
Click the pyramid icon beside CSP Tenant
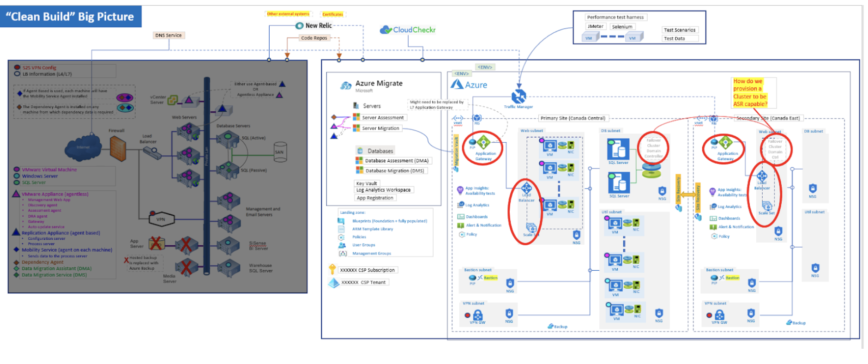(x=333, y=283)
